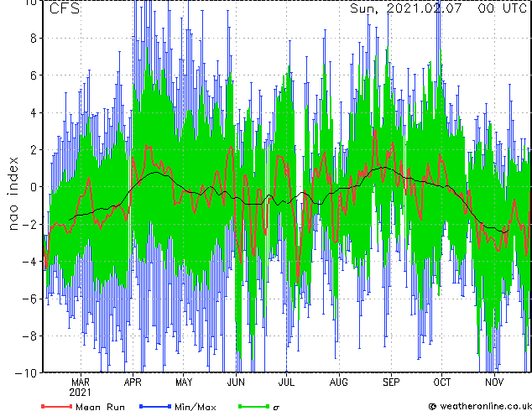Click the y-axis value 2
This screenshot has width=532, height=411.
[x=34, y=150]
